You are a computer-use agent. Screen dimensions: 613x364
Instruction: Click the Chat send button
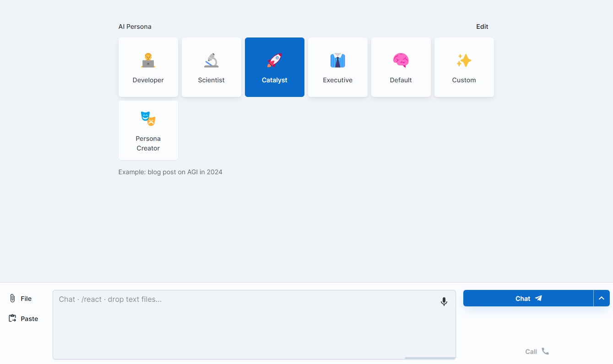[x=528, y=298]
